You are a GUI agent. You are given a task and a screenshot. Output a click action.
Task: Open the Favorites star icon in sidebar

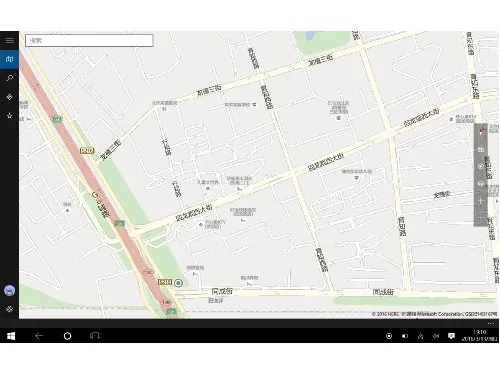[9, 116]
